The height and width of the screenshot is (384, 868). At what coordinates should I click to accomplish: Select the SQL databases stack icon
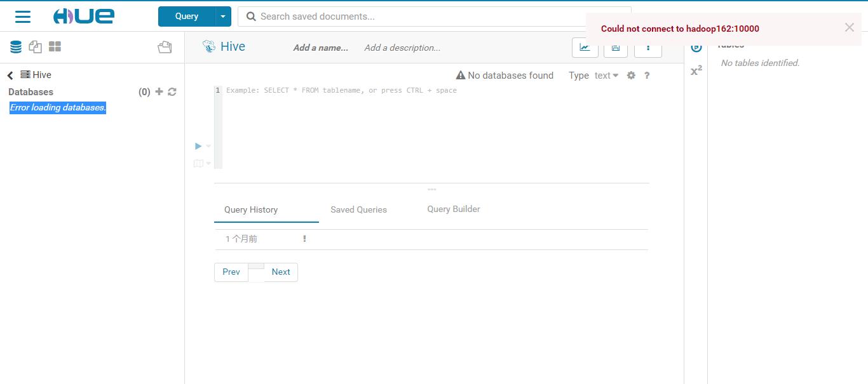click(16, 47)
